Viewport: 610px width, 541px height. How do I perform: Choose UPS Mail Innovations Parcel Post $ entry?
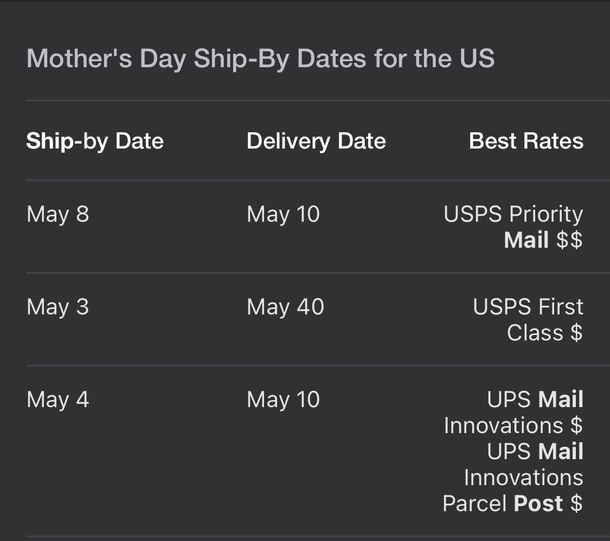(x=514, y=477)
